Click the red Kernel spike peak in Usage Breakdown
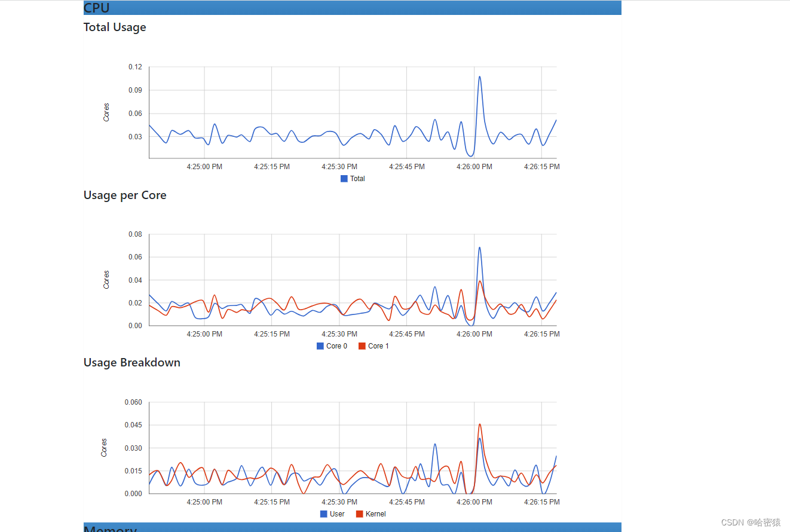Screen dimensions: 790x532 (x=479, y=424)
